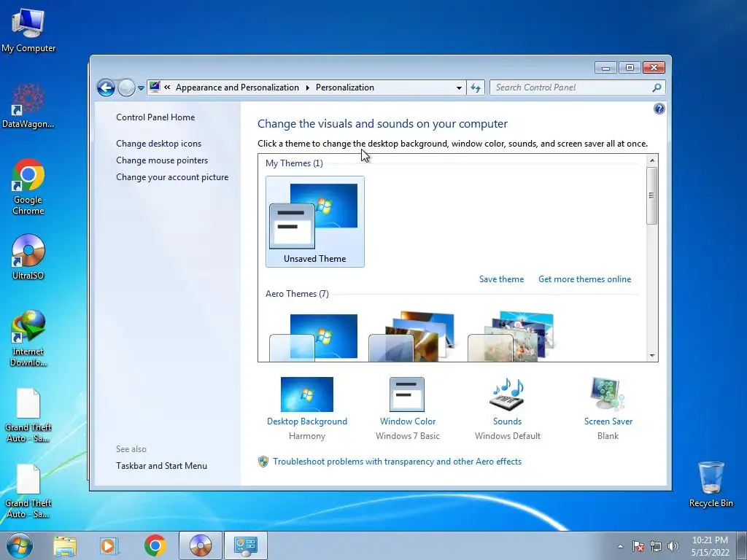Click the Desktop Background text link

click(307, 421)
